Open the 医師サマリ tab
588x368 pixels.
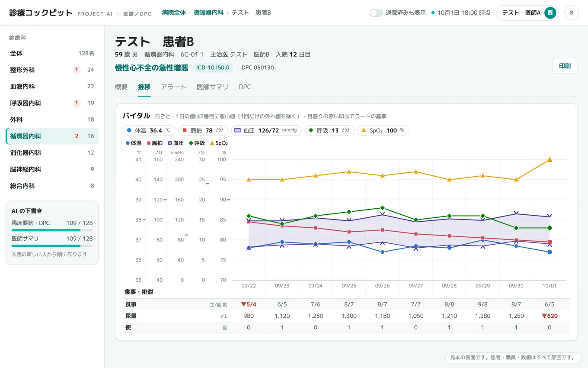click(x=212, y=87)
